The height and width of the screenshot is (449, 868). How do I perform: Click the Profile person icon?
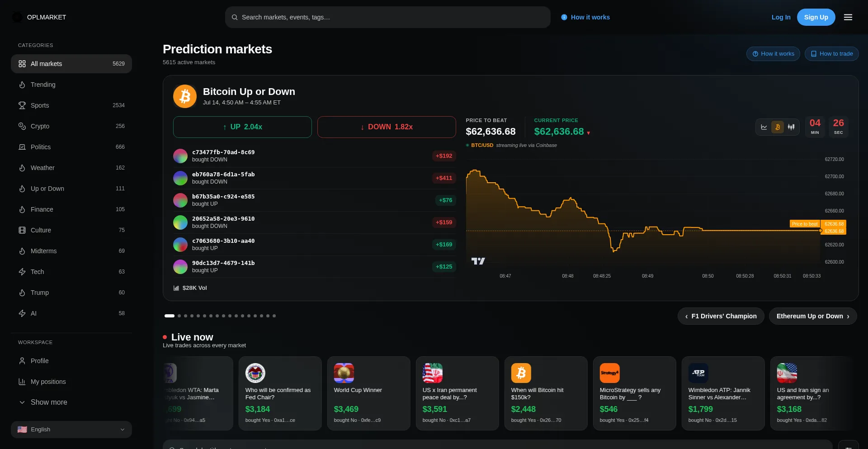pos(22,361)
